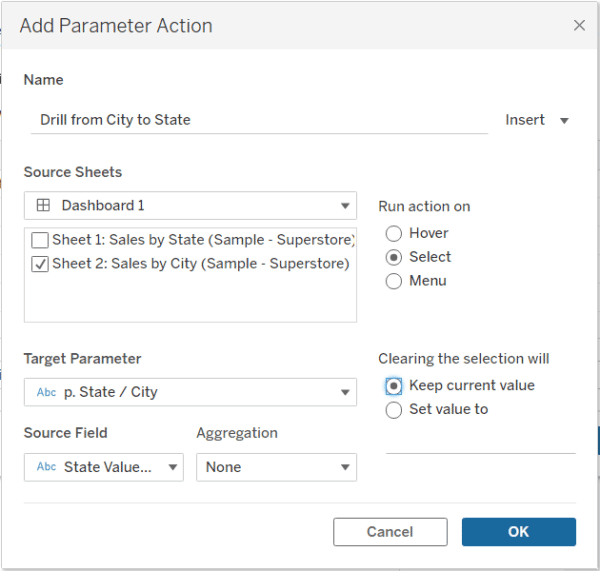Image resolution: width=600 pixels, height=571 pixels.
Task: Select the Hover radio button
Action: [394, 233]
